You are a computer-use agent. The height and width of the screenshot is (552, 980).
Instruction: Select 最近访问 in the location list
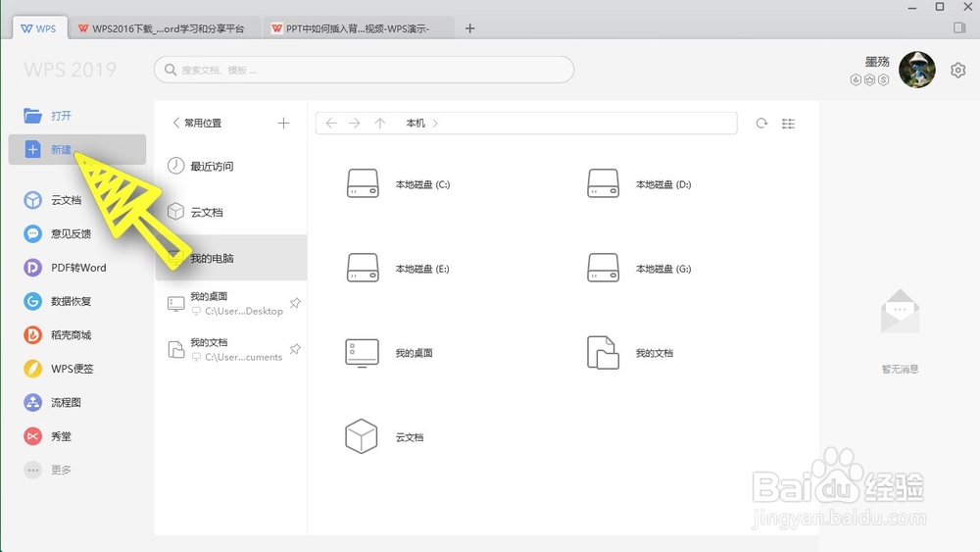click(x=231, y=166)
